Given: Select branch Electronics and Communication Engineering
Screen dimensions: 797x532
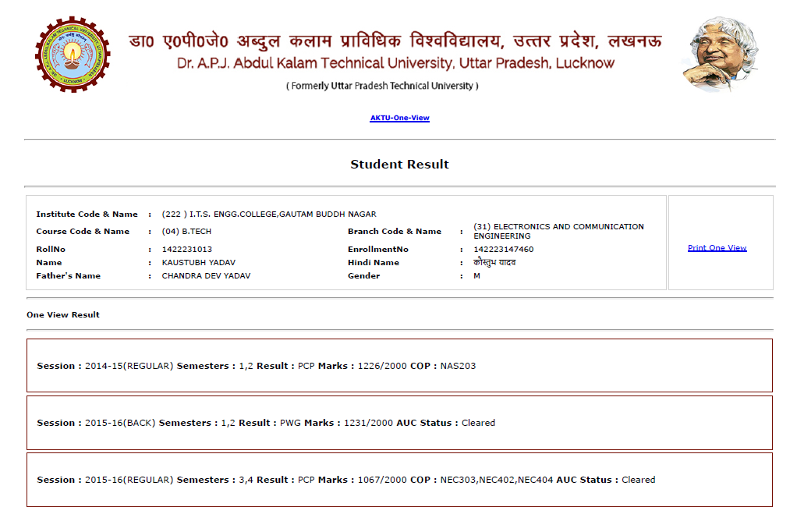Looking at the screenshot, I should tap(558, 232).
